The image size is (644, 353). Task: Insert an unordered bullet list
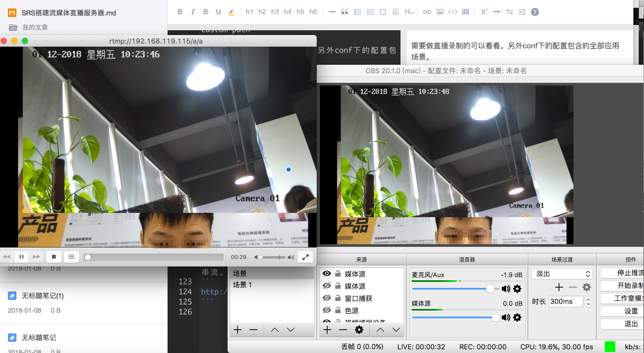click(x=358, y=12)
